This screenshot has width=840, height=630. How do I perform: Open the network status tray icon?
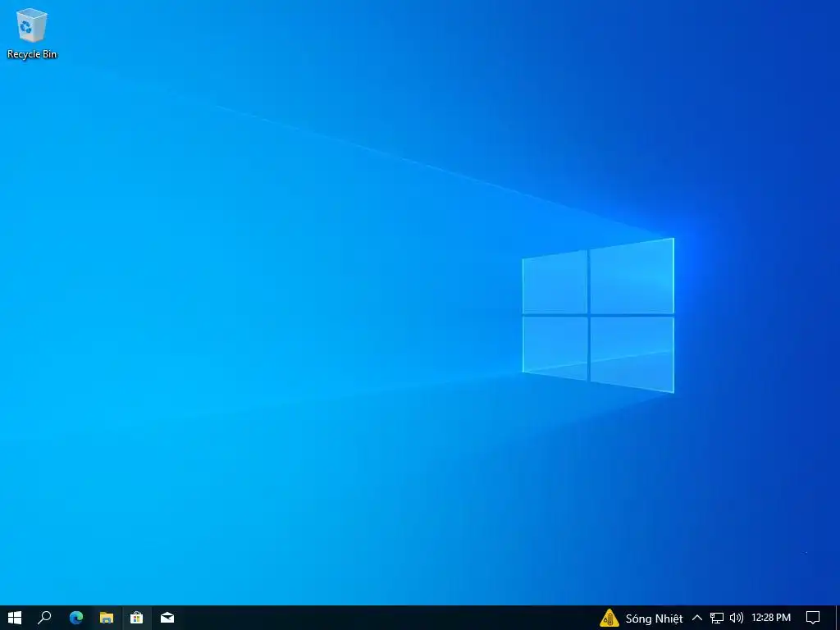(717, 618)
